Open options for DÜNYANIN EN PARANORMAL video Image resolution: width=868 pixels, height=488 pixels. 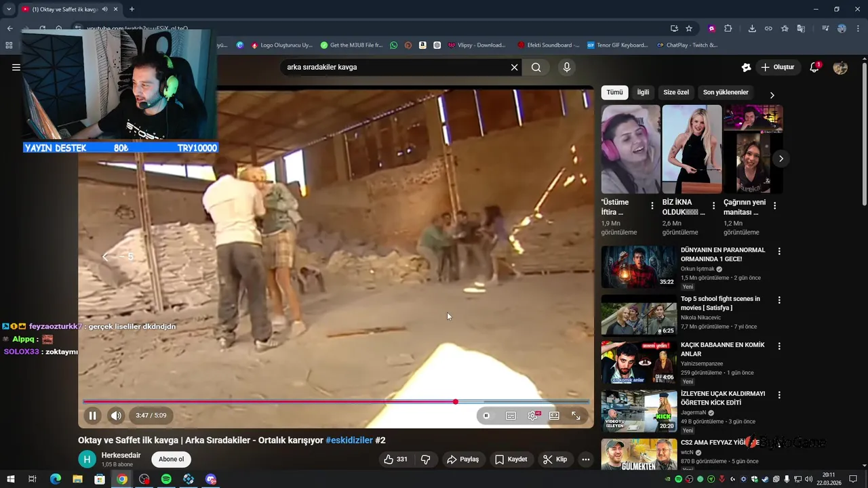779,251
